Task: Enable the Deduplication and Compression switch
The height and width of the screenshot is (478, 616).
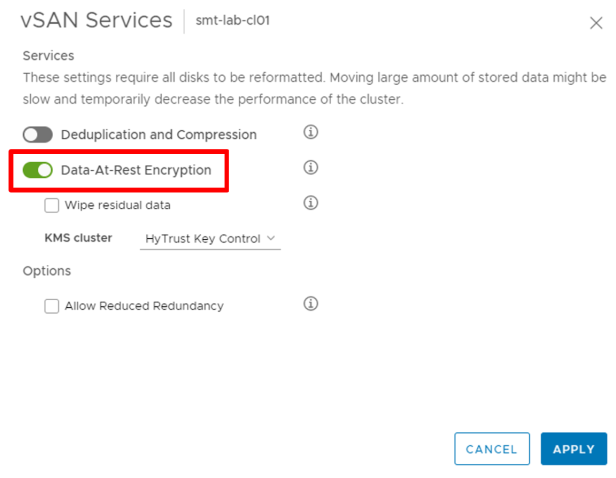Action: coord(38,135)
